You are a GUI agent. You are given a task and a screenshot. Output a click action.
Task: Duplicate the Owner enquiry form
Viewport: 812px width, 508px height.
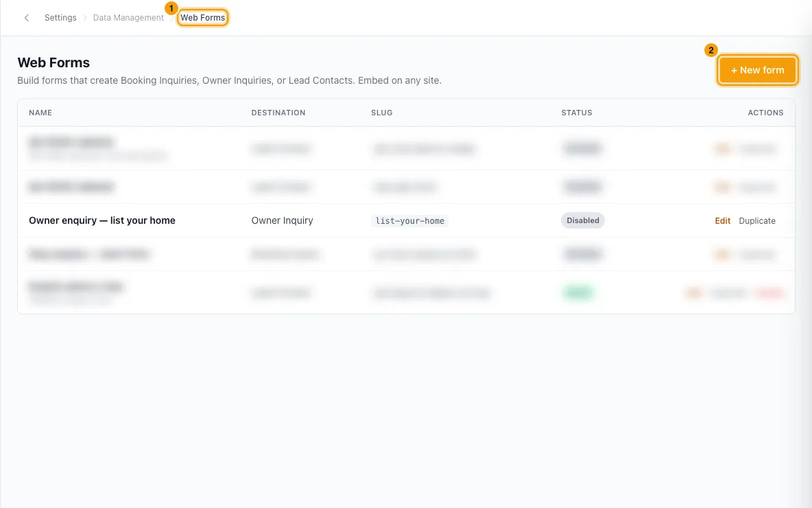coord(757,221)
